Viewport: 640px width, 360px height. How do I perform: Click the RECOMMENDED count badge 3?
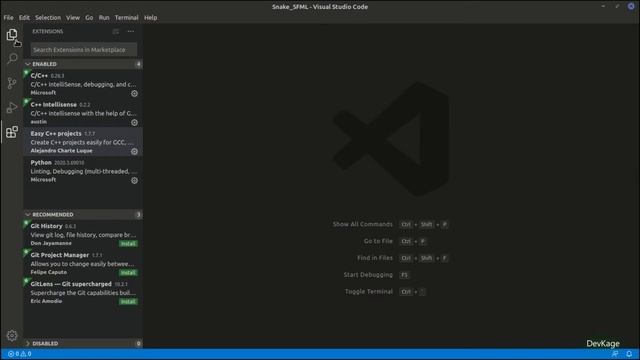[138, 215]
